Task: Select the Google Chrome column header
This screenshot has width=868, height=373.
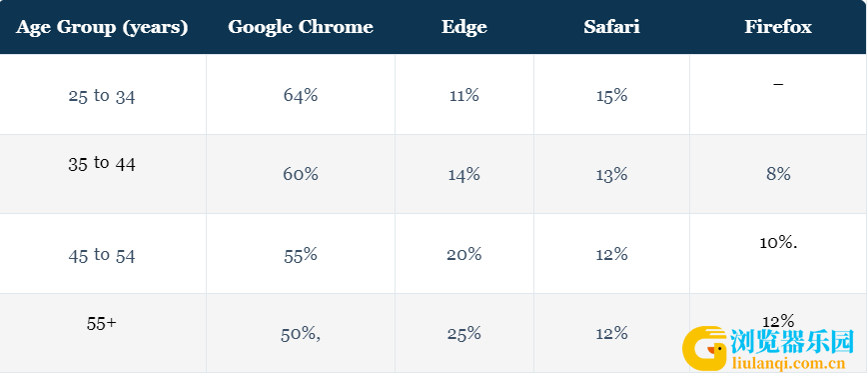Action: [x=301, y=27]
